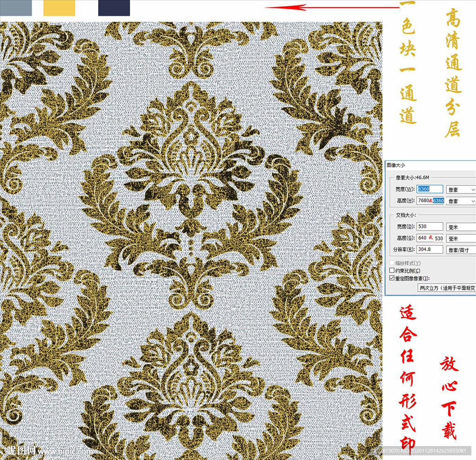Click the resolution field showing 304.8
The image size is (476, 460).
[430, 249]
